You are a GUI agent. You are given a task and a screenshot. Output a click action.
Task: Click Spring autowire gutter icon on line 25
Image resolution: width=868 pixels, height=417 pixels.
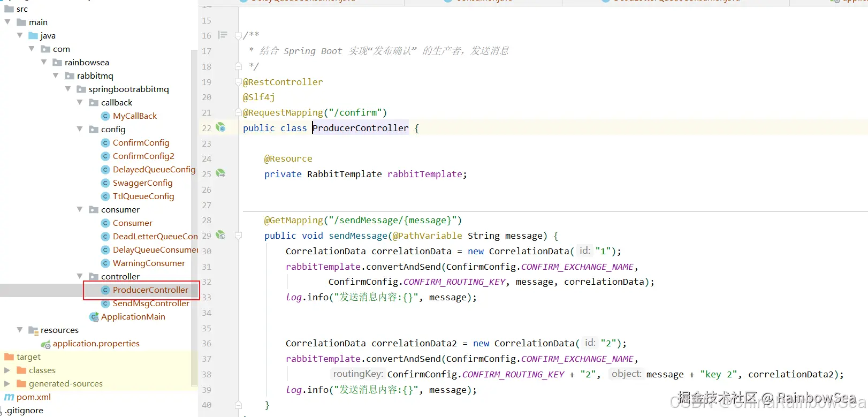(x=220, y=173)
